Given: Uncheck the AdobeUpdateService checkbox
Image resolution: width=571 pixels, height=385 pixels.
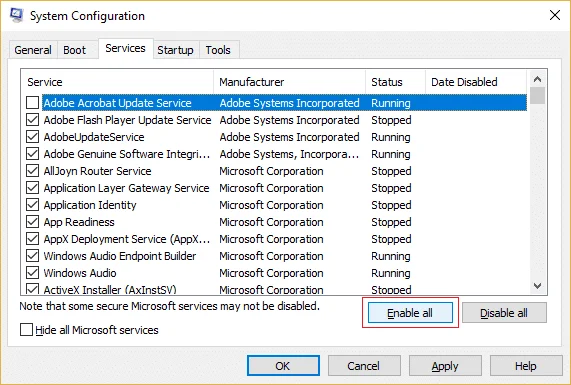Looking at the screenshot, I should tap(32, 137).
